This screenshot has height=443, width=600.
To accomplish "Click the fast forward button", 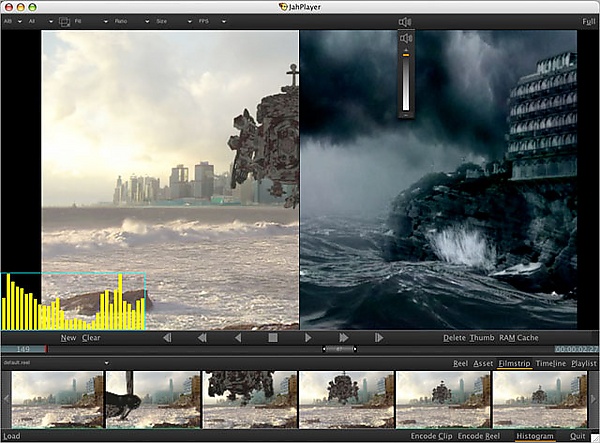I will (x=343, y=338).
